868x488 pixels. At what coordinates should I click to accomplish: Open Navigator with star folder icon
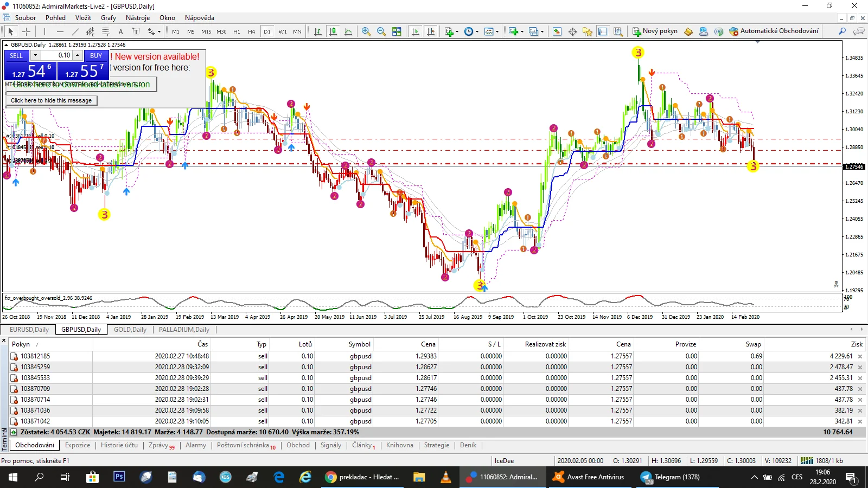point(588,31)
